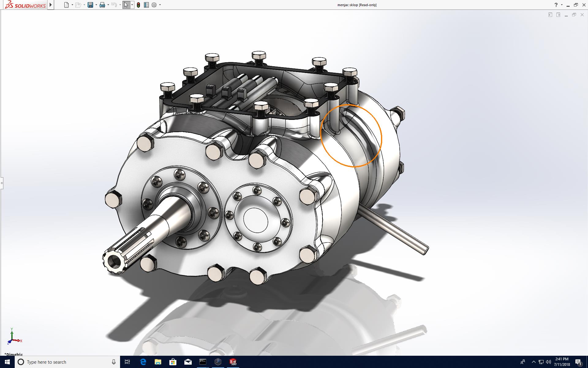
Task: Click the Save floppy disk icon
Action: [x=90, y=5]
